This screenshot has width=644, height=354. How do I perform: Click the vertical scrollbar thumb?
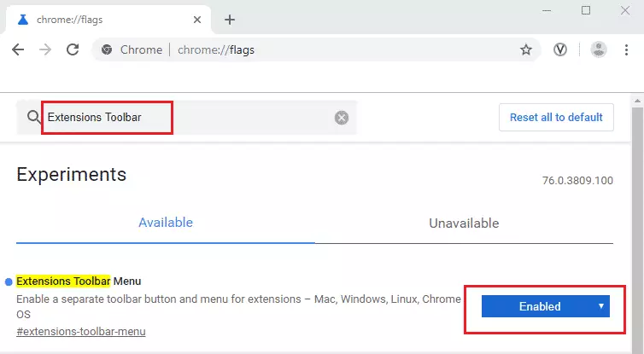click(637, 229)
